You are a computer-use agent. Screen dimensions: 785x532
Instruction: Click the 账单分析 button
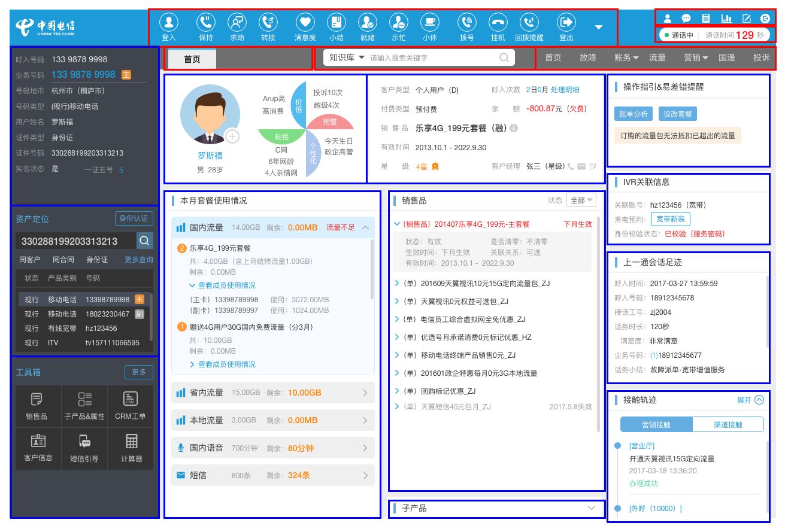(633, 114)
